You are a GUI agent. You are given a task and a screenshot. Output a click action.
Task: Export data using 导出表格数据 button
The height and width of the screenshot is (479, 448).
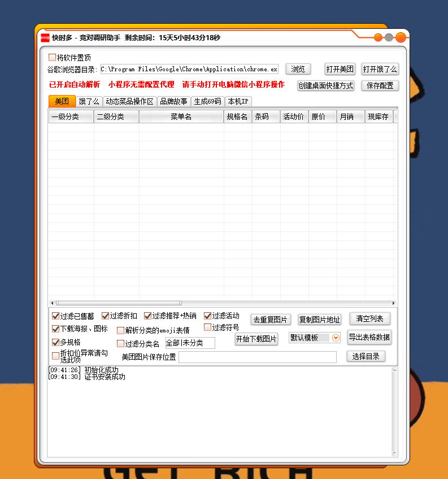369,338
